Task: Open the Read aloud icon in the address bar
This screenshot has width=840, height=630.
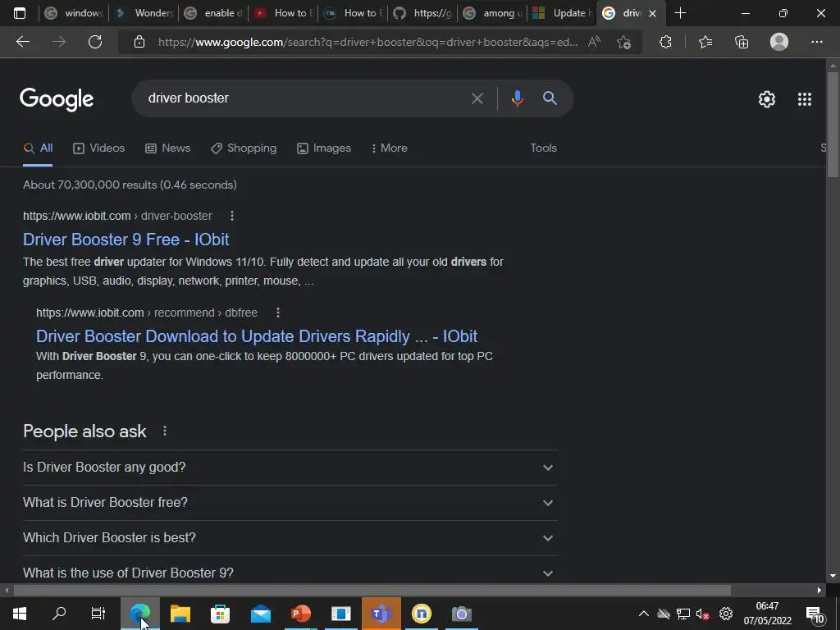Action: click(x=594, y=42)
